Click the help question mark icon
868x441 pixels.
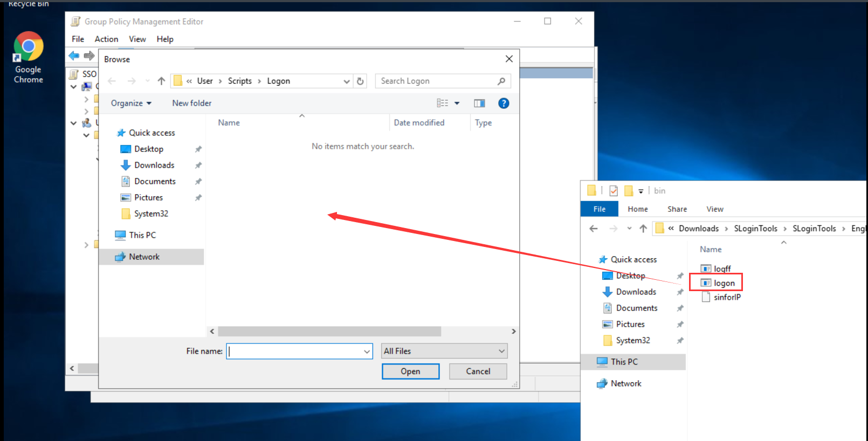[504, 103]
